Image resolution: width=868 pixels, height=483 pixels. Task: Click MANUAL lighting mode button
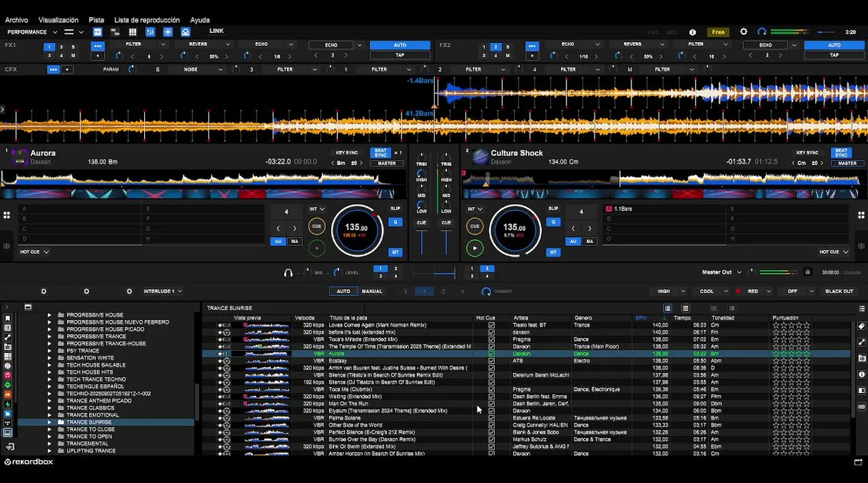[x=372, y=291]
